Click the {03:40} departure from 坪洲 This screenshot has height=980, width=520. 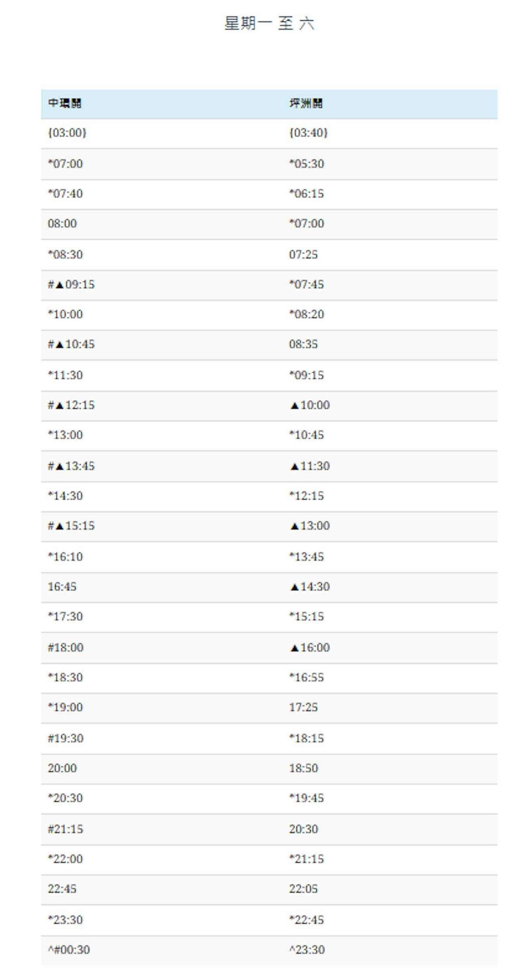(x=308, y=133)
